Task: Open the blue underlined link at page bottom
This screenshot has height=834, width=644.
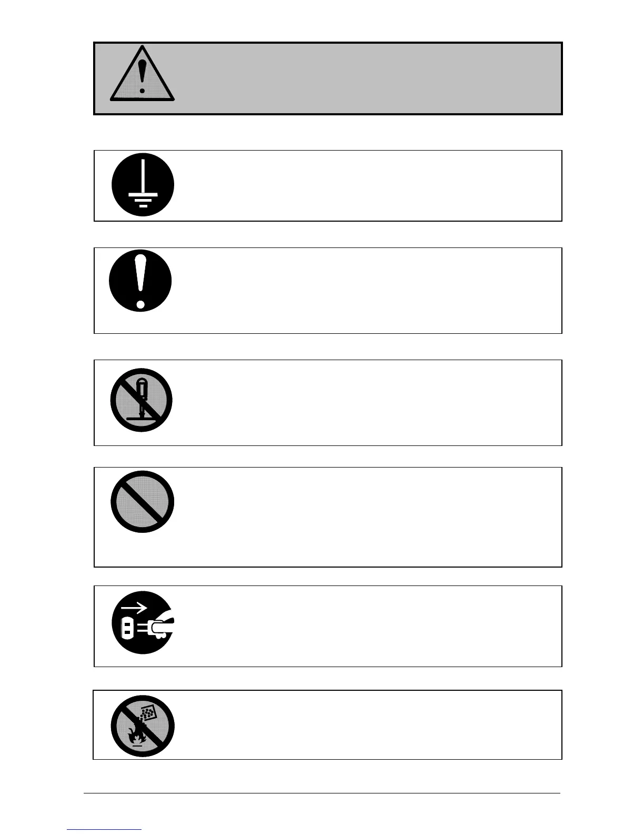Action: pos(104,830)
